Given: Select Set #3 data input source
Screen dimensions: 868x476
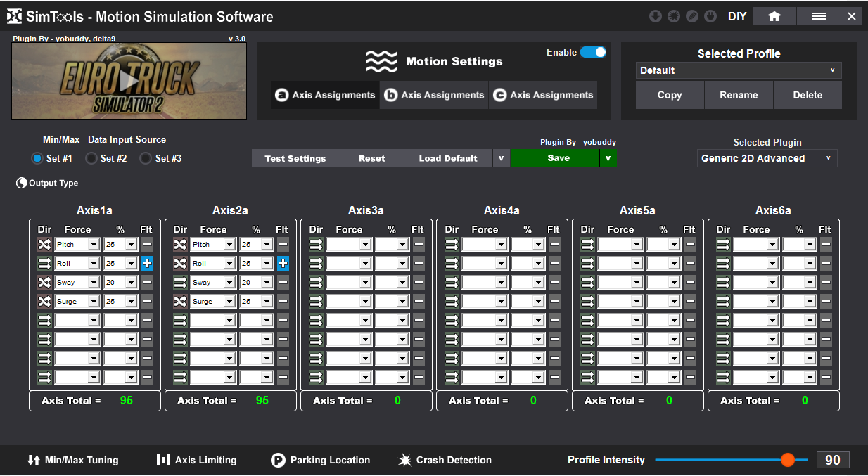Looking at the screenshot, I should [x=146, y=158].
